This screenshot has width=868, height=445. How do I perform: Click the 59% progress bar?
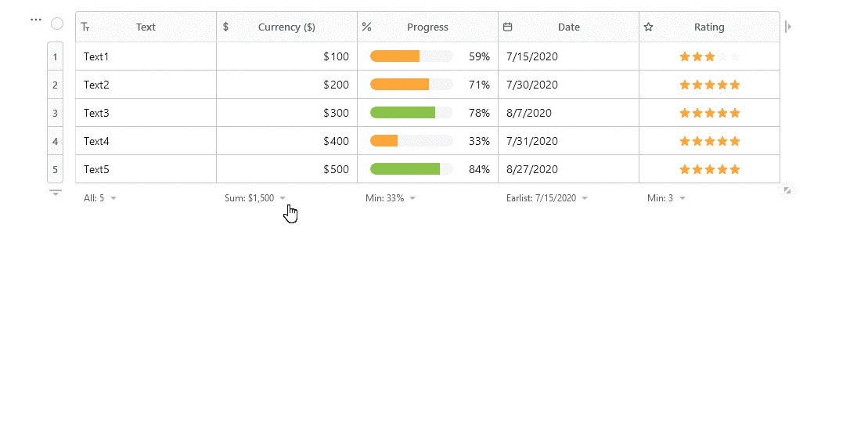(412, 56)
